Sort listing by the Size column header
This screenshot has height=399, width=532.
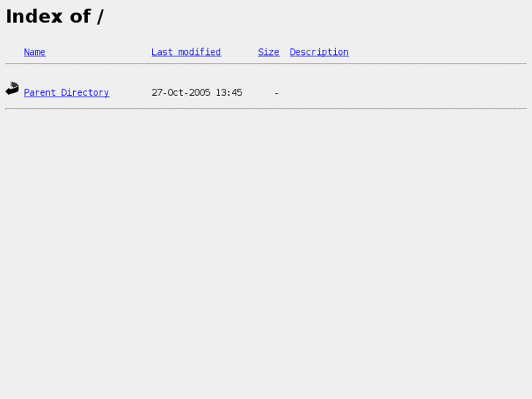[269, 52]
